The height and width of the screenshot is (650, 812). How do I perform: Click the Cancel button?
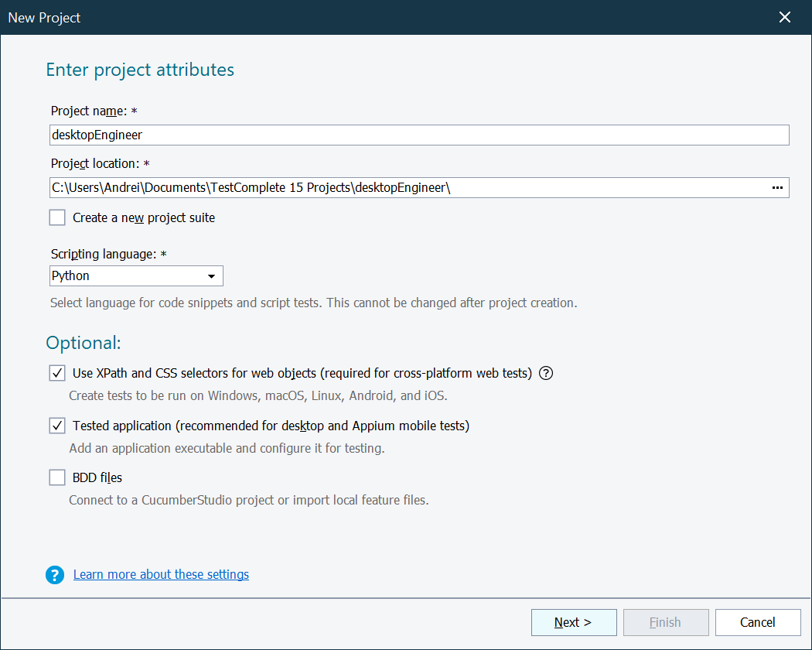[x=758, y=622]
